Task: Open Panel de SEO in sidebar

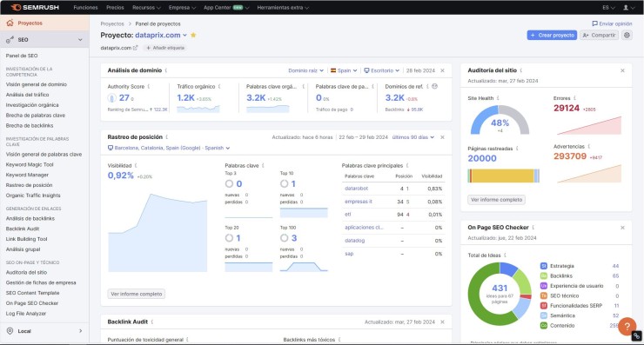Action: tap(22, 56)
